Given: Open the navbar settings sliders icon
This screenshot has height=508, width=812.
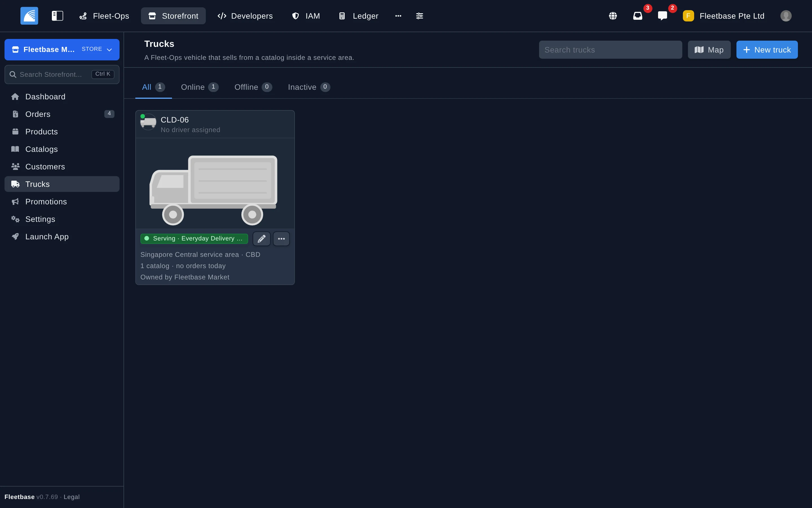Looking at the screenshot, I should coord(420,16).
